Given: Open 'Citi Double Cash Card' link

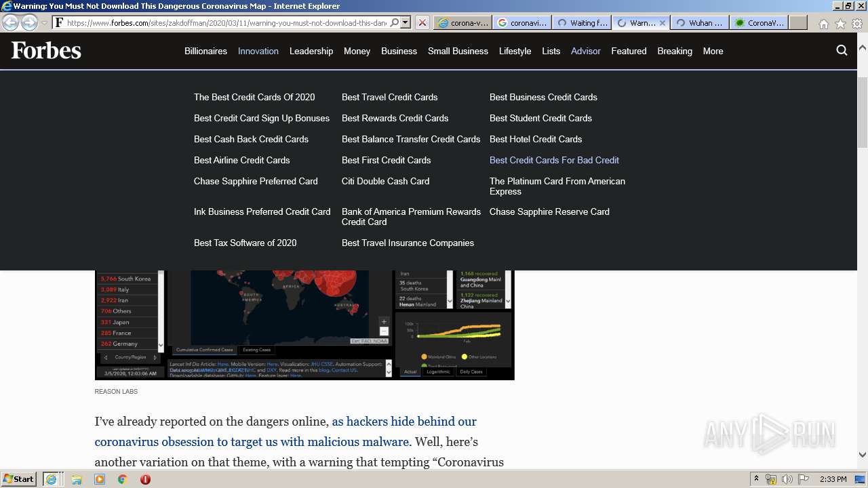Looking at the screenshot, I should point(385,181).
